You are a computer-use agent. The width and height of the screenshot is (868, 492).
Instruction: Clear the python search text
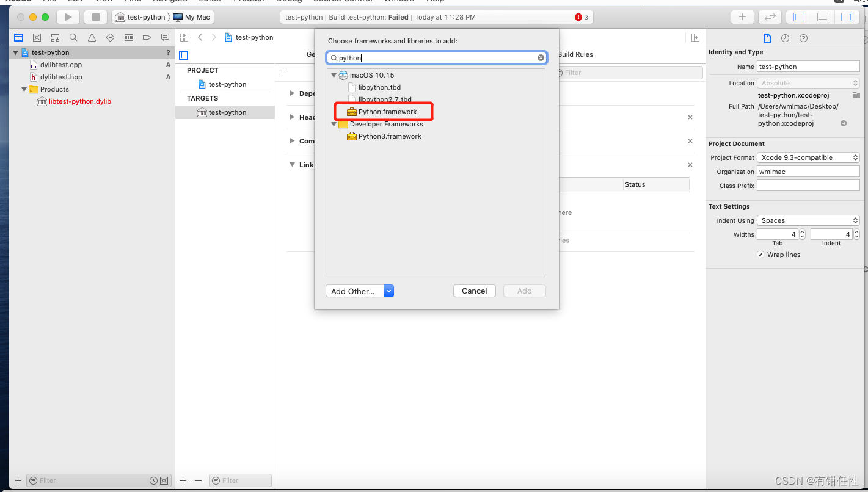tap(541, 58)
